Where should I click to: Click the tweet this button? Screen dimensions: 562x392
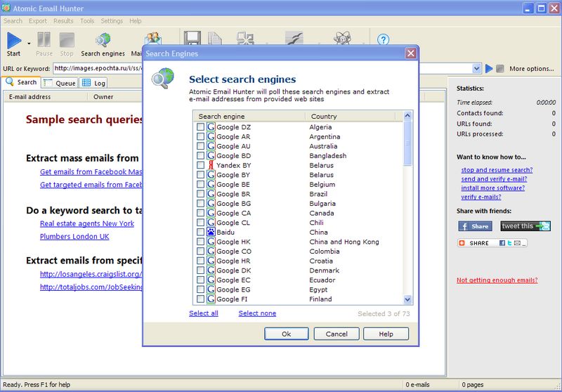[x=525, y=226]
